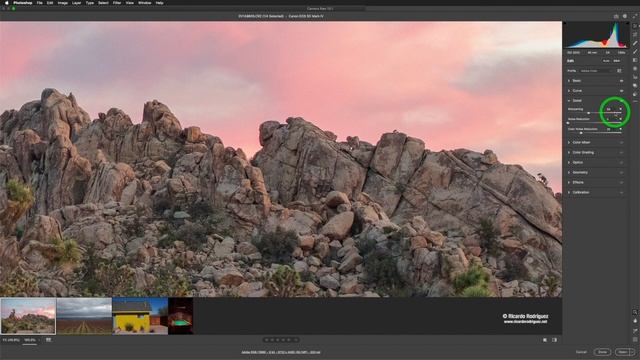Open the Snapshots panel icon
Viewport: 640px width, 360px height.
tap(635, 86)
